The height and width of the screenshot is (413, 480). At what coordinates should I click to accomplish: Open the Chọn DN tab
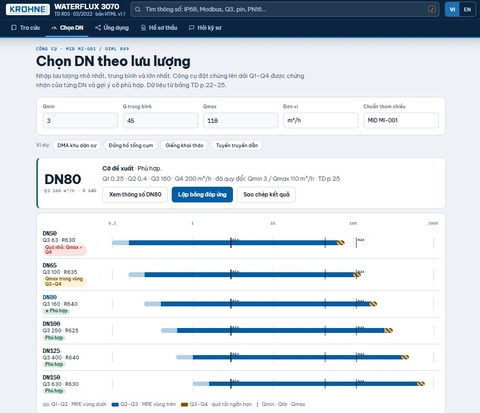(67, 28)
